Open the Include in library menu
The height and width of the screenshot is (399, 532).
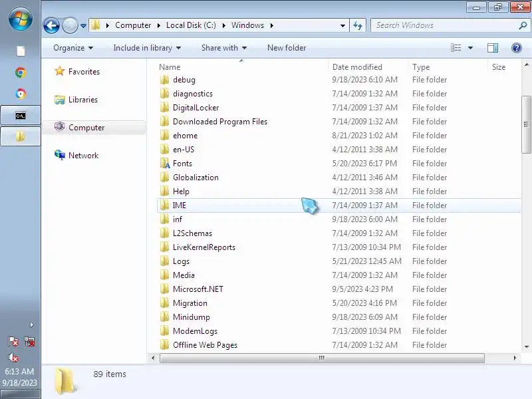[146, 48]
